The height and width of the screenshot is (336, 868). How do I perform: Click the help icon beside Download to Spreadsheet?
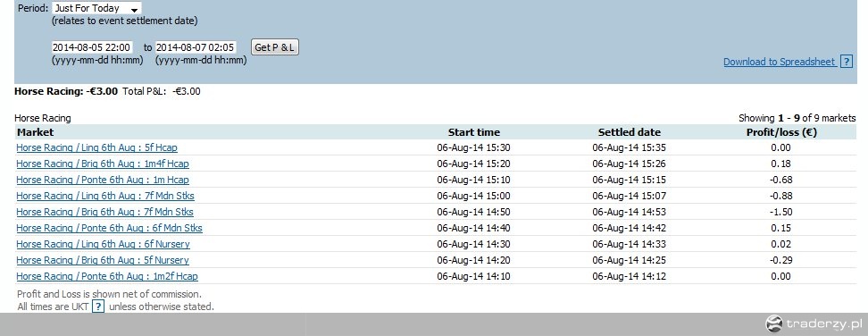(x=846, y=62)
